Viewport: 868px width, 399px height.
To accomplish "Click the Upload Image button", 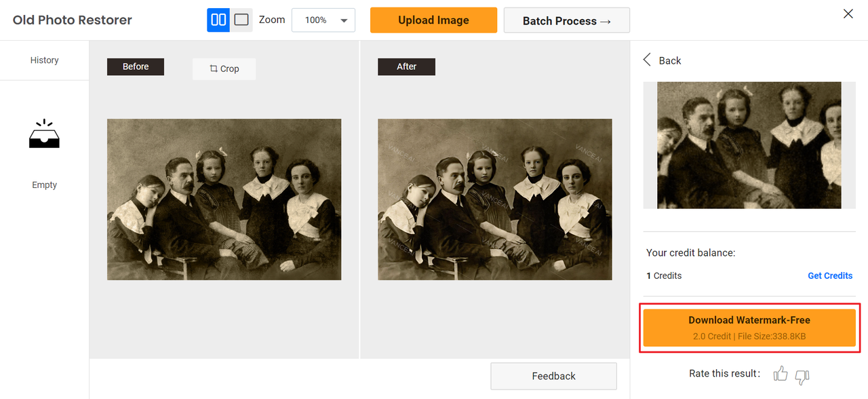I will pos(433,20).
